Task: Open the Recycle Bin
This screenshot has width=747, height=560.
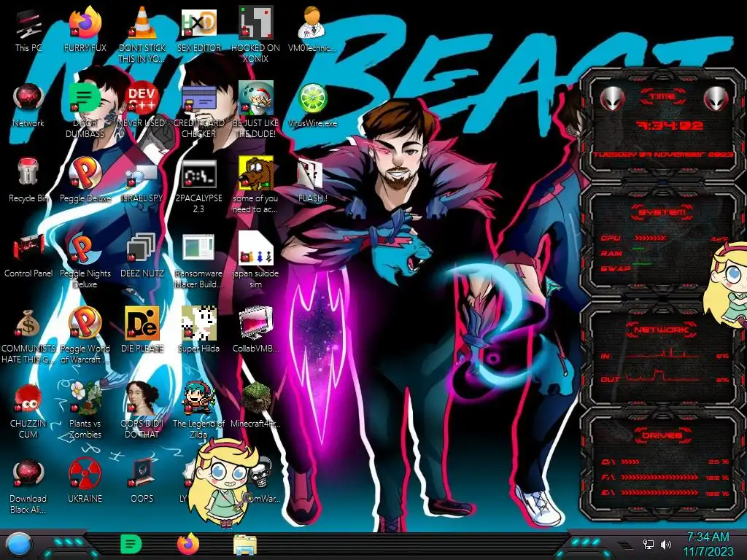Action: point(28,180)
